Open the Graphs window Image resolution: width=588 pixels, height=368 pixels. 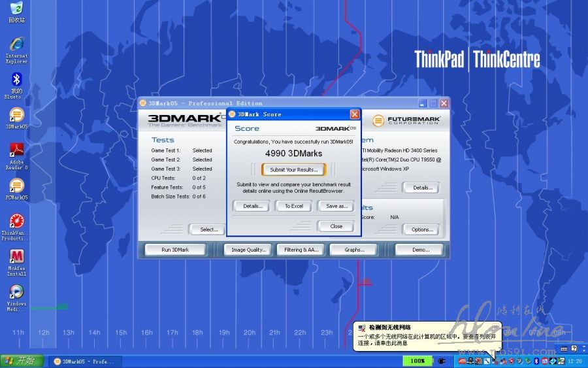click(x=354, y=250)
